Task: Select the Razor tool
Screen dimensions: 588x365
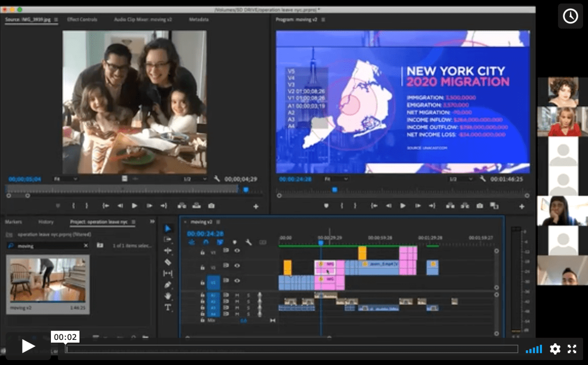Action: coord(168,261)
